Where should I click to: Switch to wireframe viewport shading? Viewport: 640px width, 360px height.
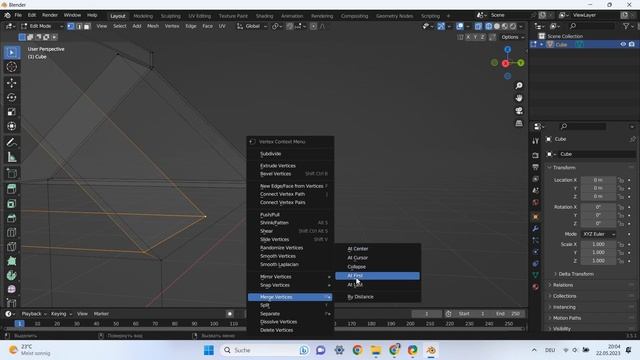489,26
